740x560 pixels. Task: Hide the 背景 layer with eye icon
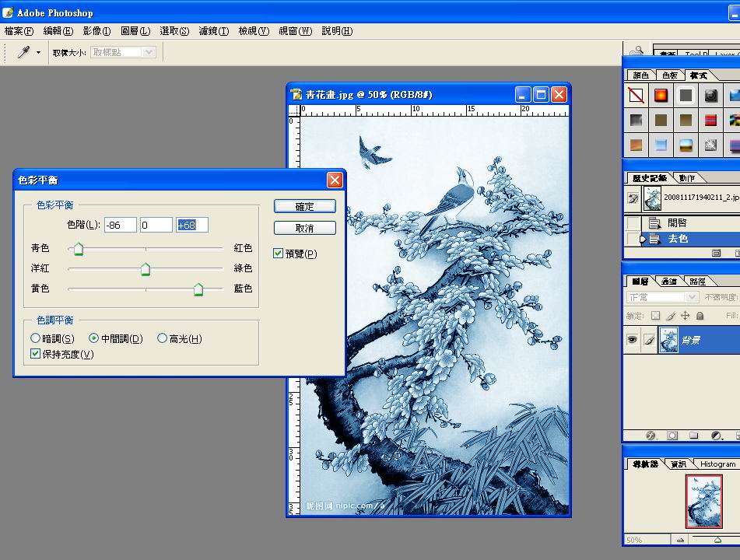click(x=632, y=340)
